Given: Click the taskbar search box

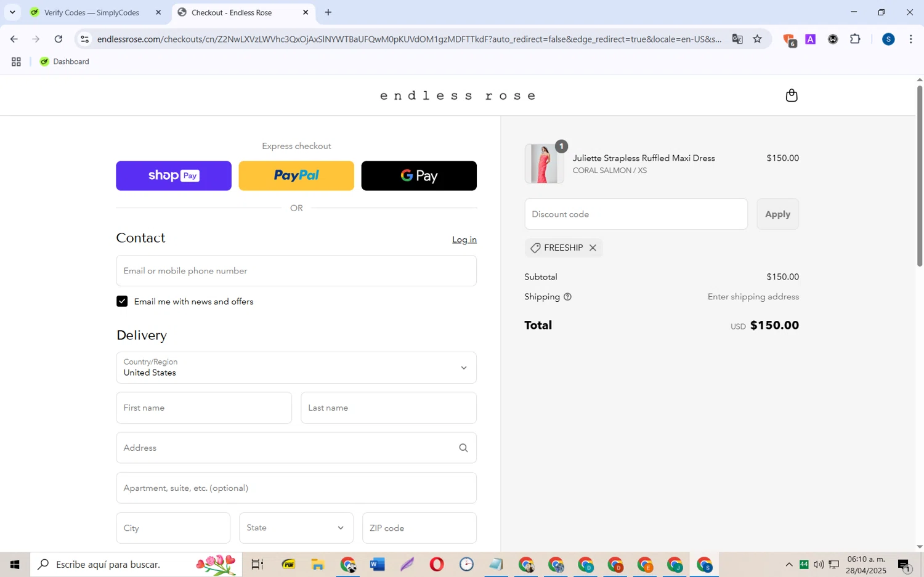Looking at the screenshot, I should (136, 564).
